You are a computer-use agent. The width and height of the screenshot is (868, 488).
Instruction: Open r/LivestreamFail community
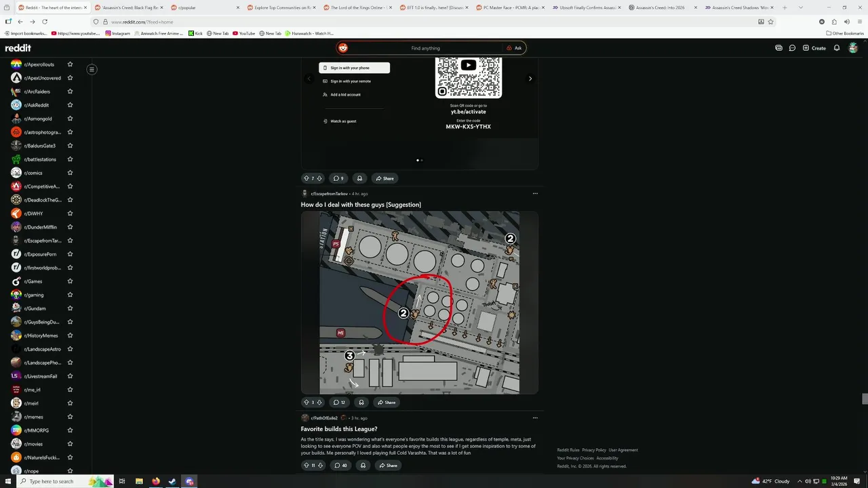[x=41, y=376]
